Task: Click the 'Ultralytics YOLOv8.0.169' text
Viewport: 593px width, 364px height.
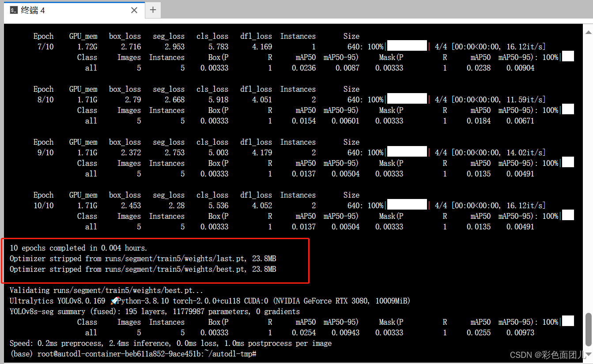Action: coord(57,301)
